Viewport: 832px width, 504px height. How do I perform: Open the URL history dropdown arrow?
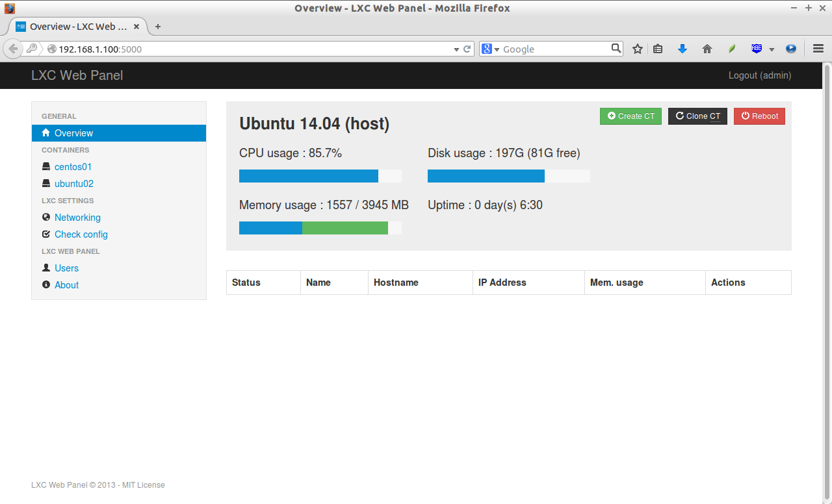point(456,49)
